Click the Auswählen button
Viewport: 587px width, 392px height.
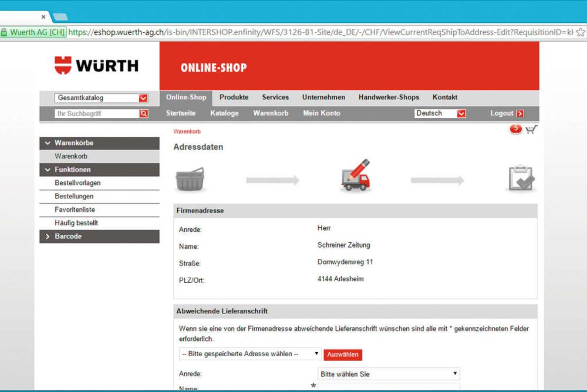coord(343,354)
